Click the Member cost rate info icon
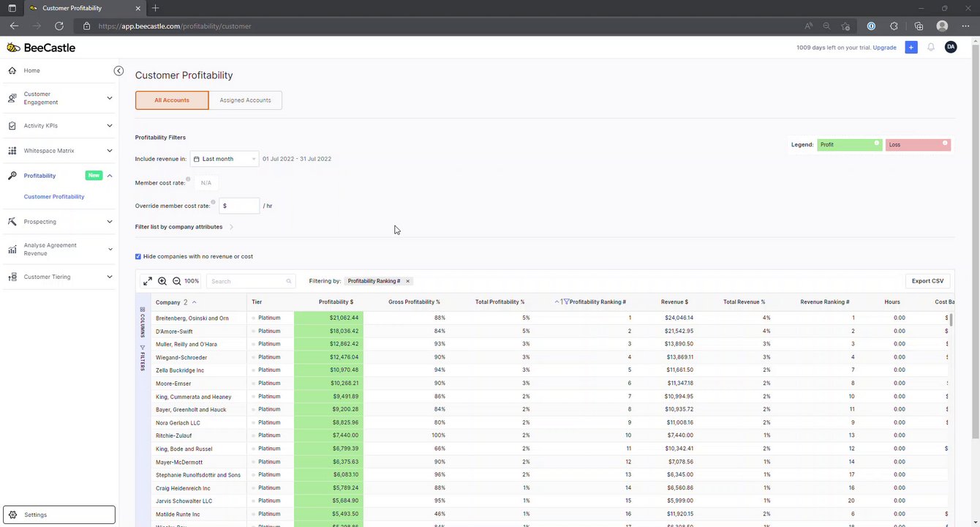Viewport: 980px width, 527px height. [188, 179]
